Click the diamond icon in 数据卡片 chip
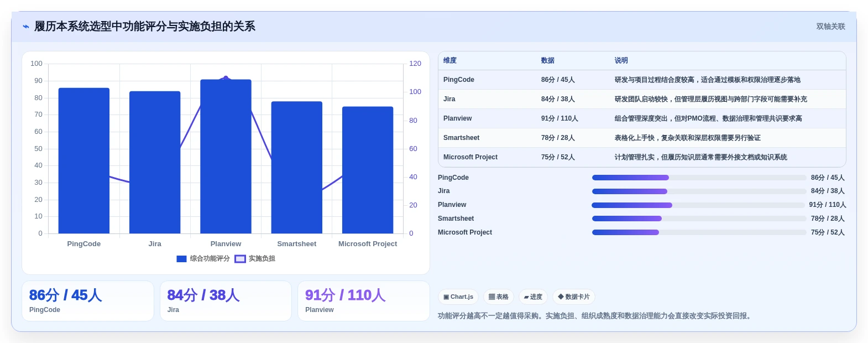Viewport: 868px width, 343px height. point(561,297)
